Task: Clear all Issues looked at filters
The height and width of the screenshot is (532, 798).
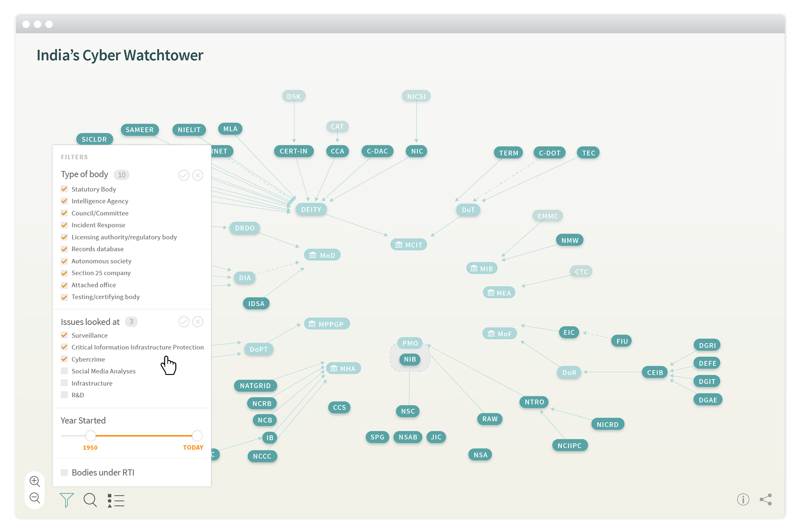Action: click(198, 322)
